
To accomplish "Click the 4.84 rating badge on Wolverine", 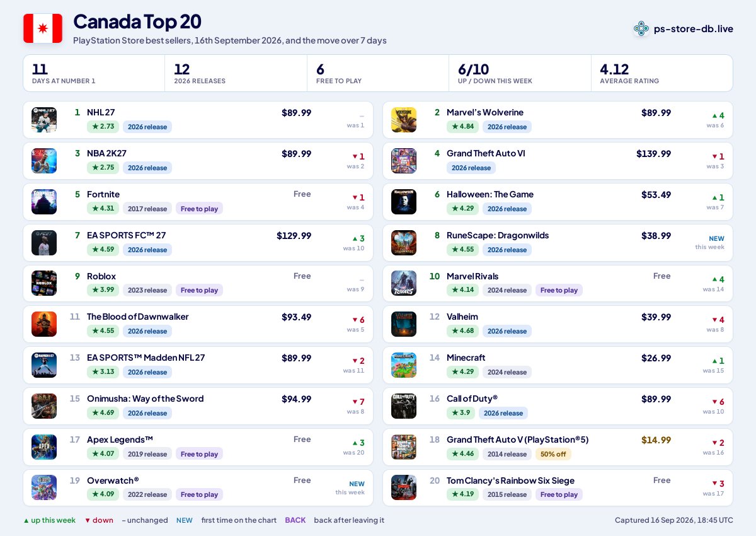I will [x=463, y=127].
